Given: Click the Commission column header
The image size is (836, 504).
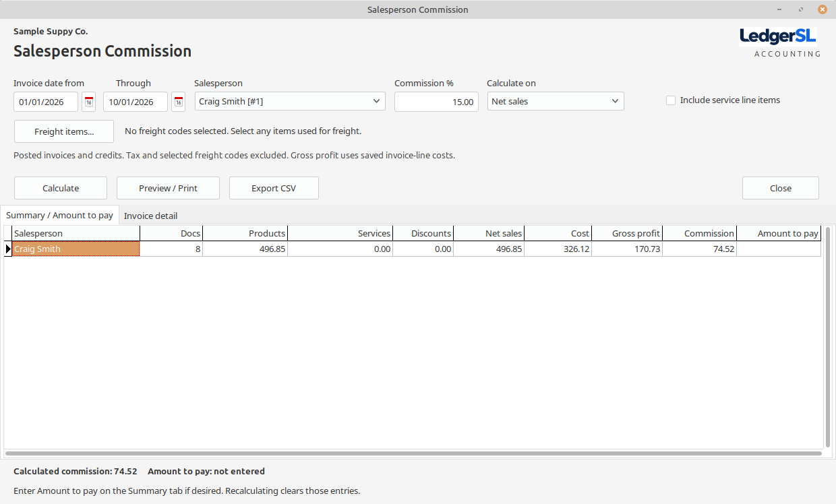Looking at the screenshot, I should (x=699, y=233).
